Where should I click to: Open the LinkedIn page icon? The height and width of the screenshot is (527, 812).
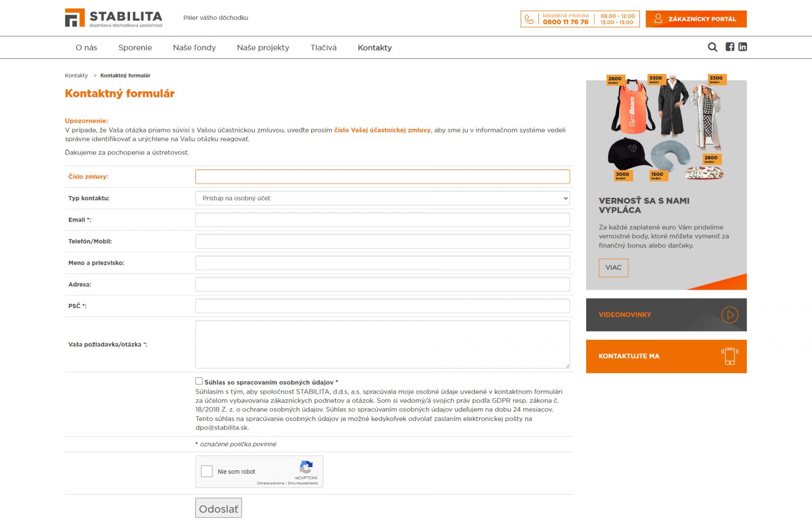pyautogui.click(x=742, y=47)
